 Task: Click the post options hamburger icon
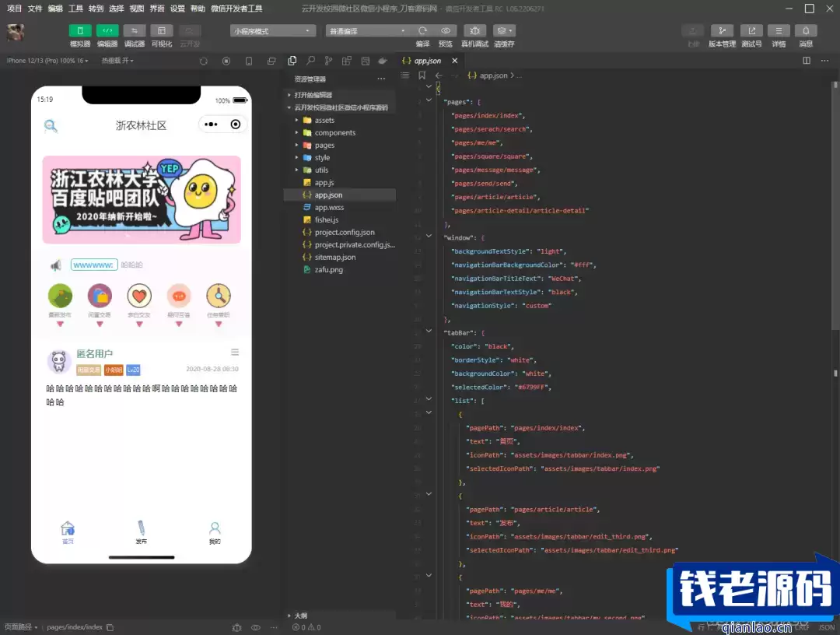235,352
